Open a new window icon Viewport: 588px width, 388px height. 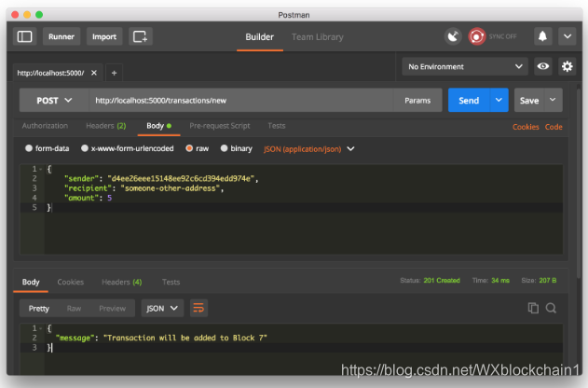pos(141,36)
